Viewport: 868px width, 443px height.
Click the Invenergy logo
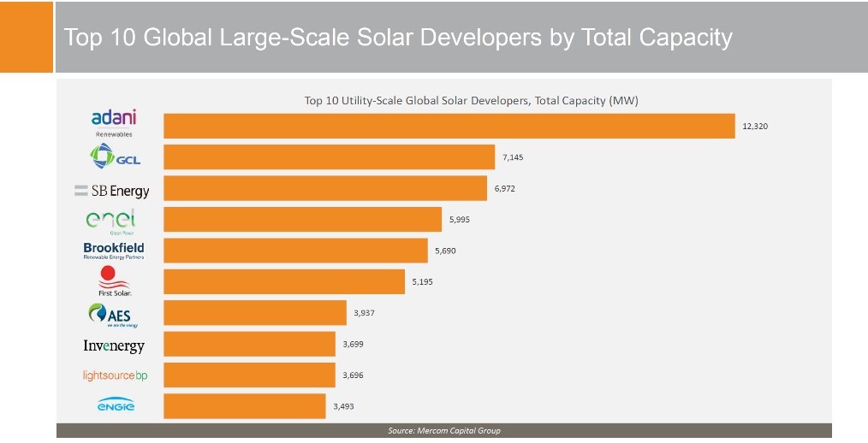[114, 346]
